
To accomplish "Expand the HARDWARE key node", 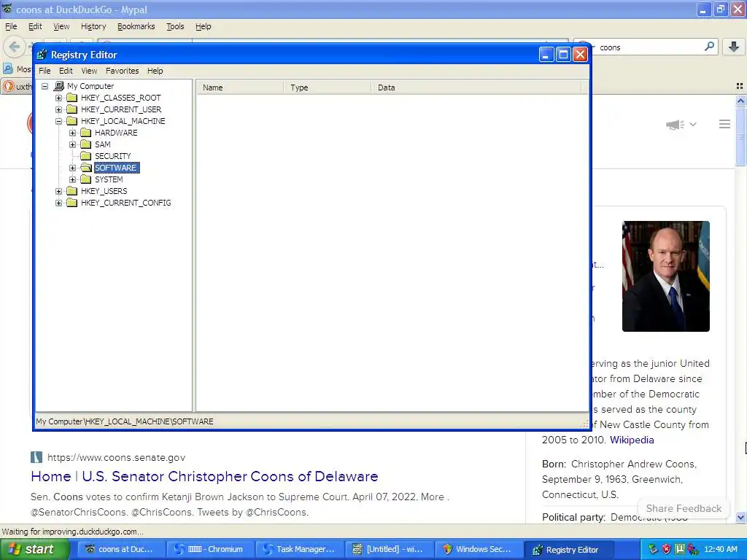I will coord(72,133).
